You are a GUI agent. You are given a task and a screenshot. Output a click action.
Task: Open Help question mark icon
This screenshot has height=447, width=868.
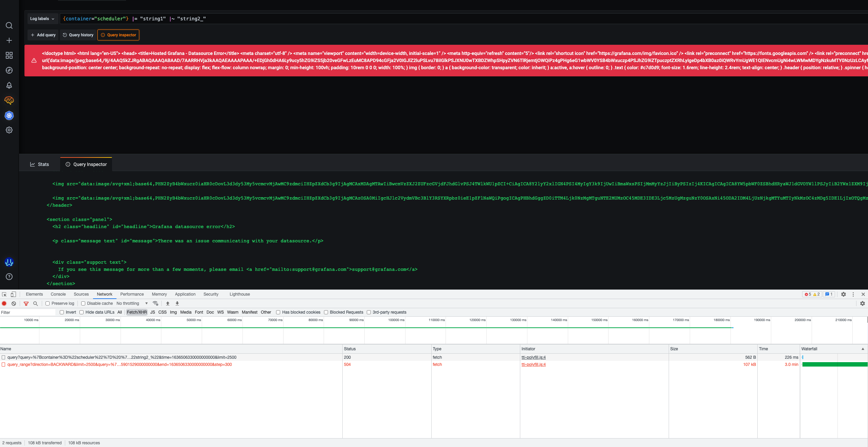[9, 277]
